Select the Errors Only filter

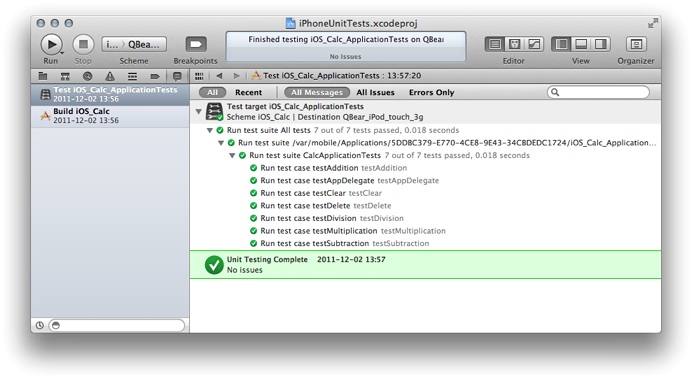(431, 92)
